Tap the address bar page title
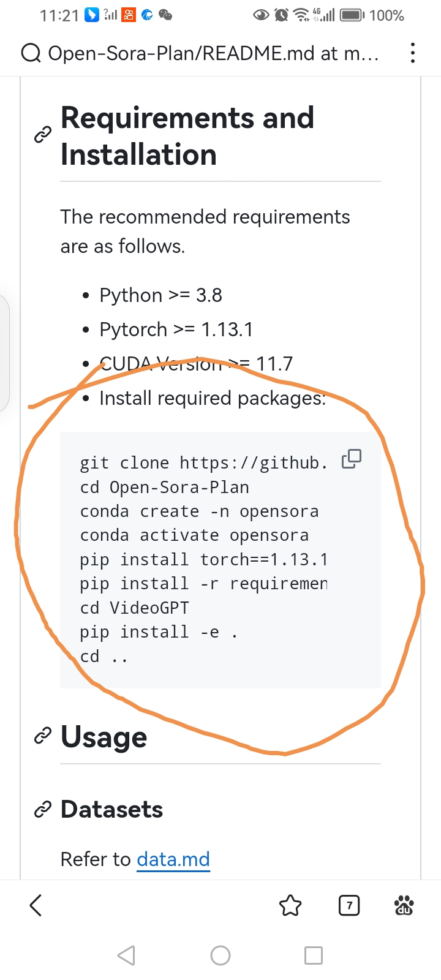 pos(213,54)
